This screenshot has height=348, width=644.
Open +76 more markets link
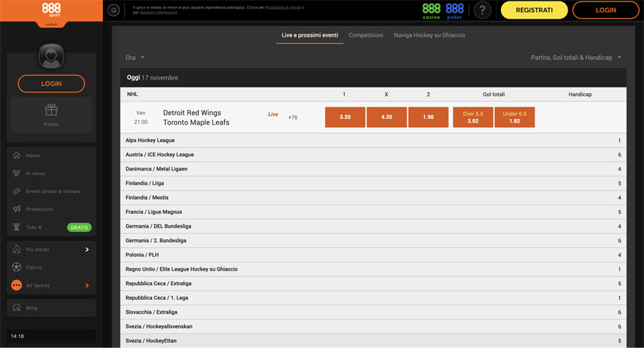pos(293,117)
